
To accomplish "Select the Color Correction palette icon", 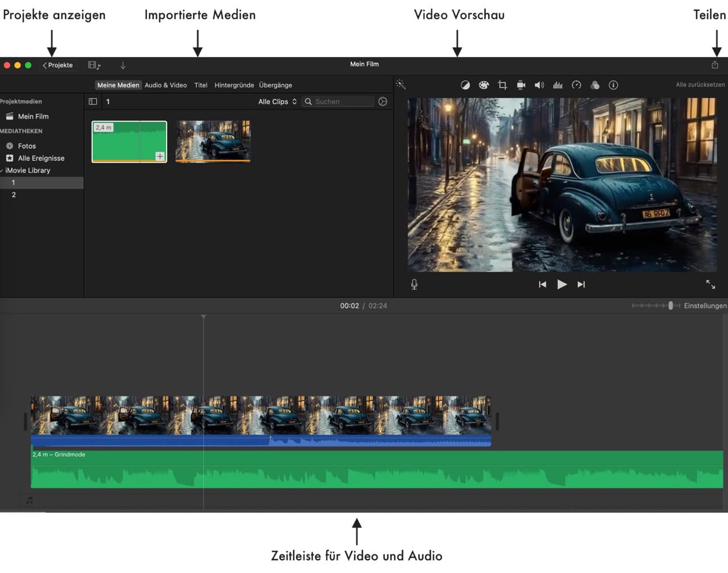I will pyautogui.click(x=483, y=84).
